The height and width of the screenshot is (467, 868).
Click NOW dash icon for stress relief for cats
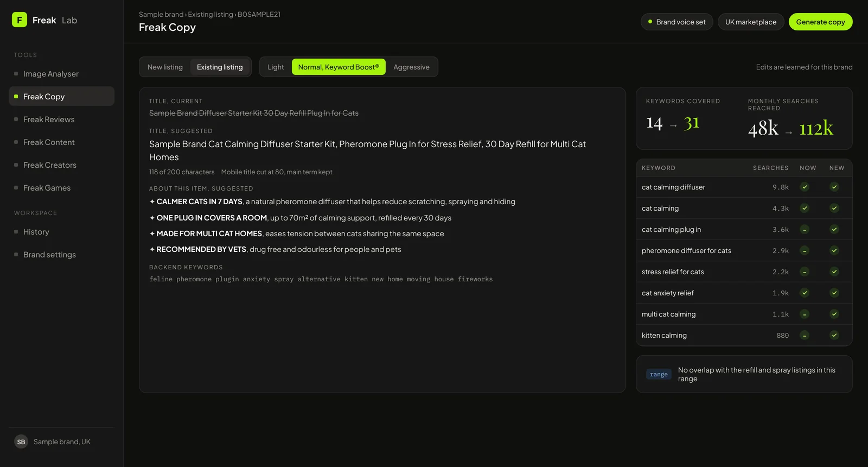805,272
